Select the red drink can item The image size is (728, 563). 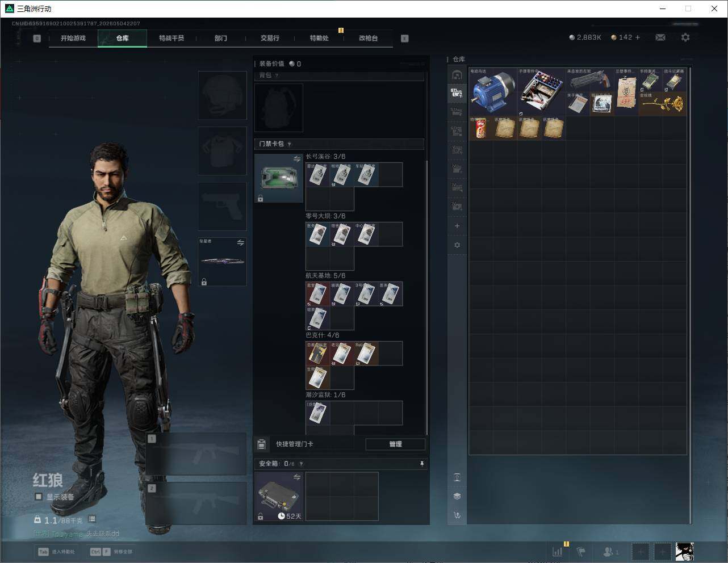click(481, 128)
